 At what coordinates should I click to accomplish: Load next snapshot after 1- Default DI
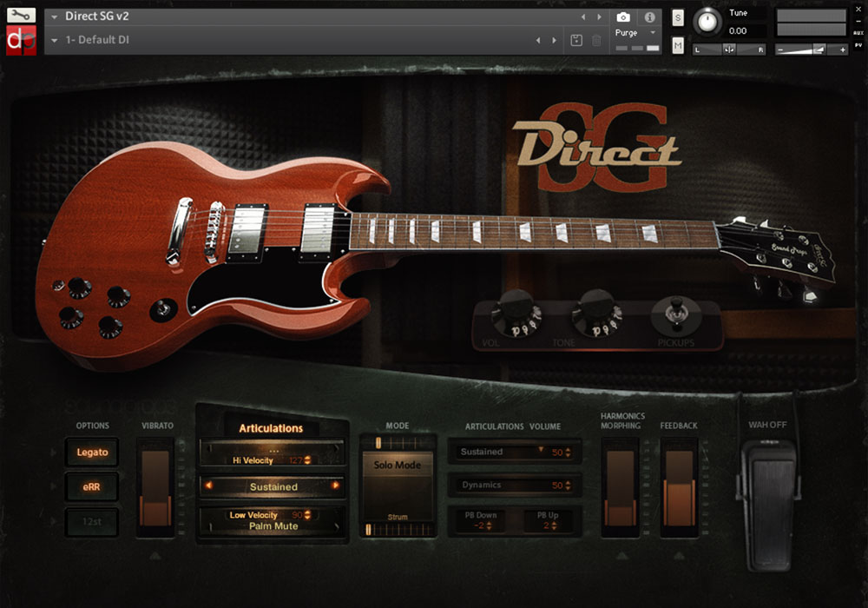(x=554, y=41)
